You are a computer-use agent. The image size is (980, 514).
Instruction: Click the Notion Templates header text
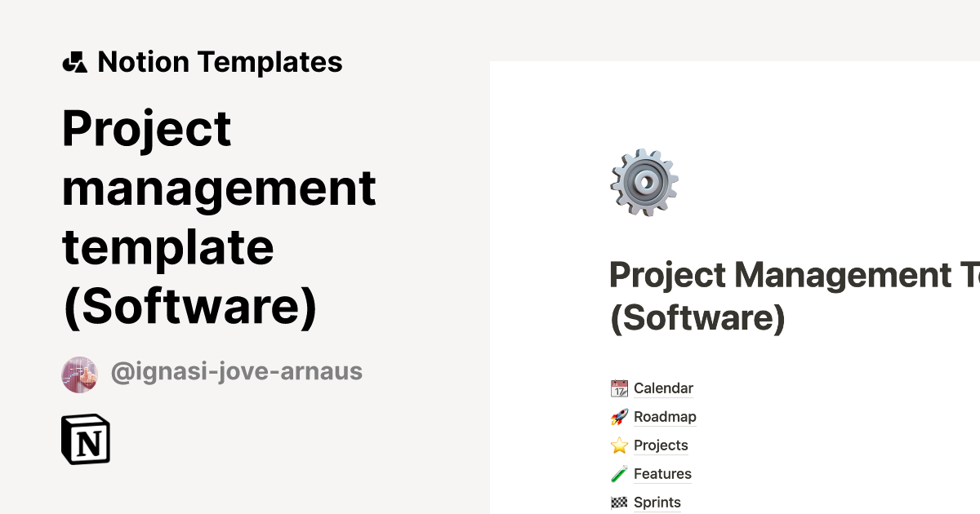tap(220, 61)
